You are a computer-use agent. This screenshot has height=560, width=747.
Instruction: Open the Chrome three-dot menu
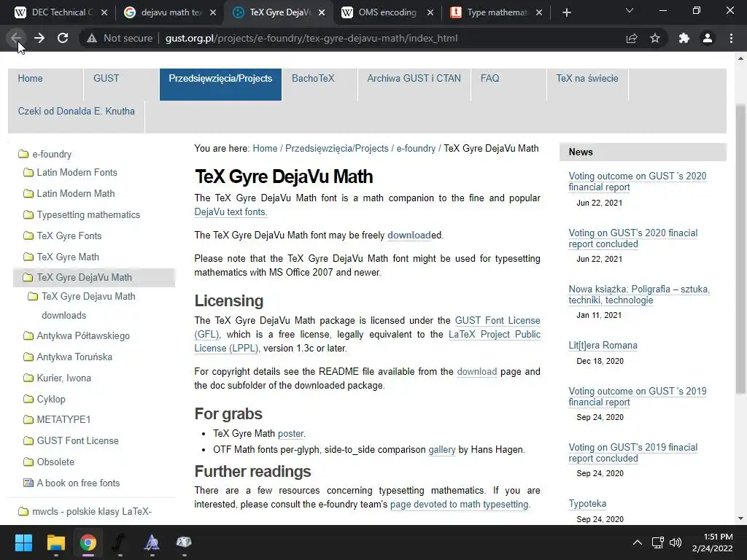tap(731, 38)
